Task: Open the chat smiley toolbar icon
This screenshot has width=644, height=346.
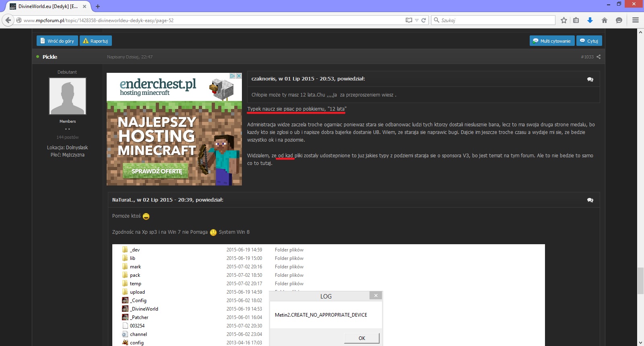Action: (x=619, y=20)
